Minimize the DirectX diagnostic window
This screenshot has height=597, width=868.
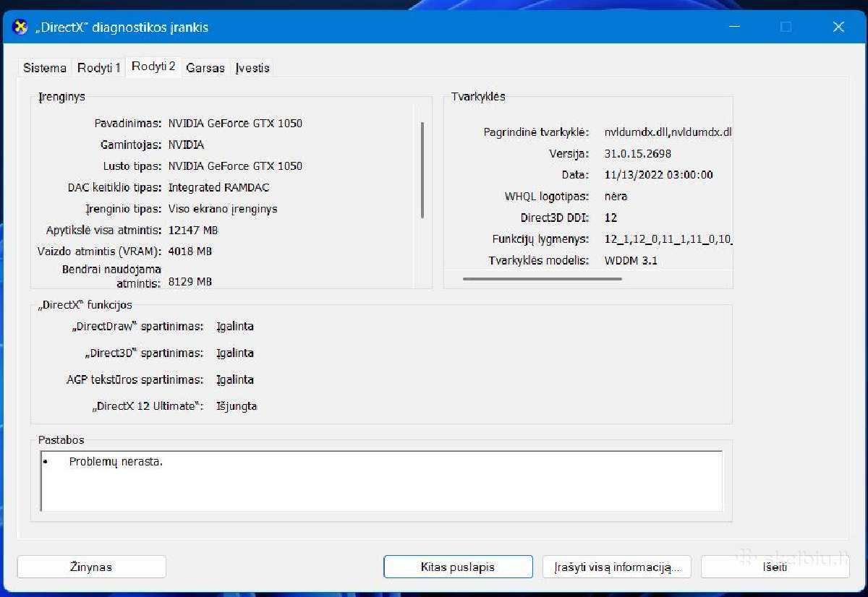(735, 27)
